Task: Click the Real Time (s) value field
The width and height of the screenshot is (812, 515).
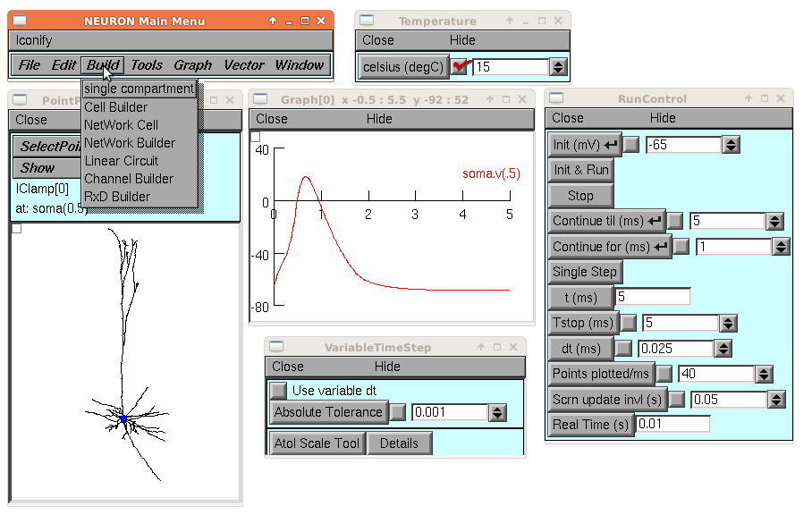Action: (672, 424)
